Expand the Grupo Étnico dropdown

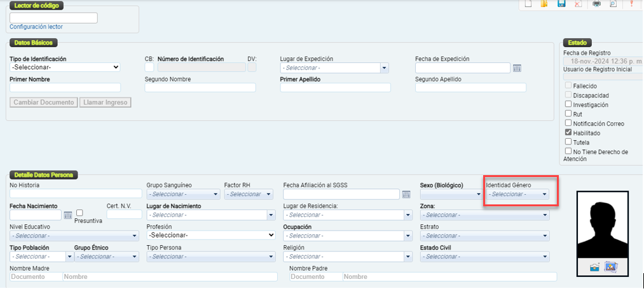(106, 257)
